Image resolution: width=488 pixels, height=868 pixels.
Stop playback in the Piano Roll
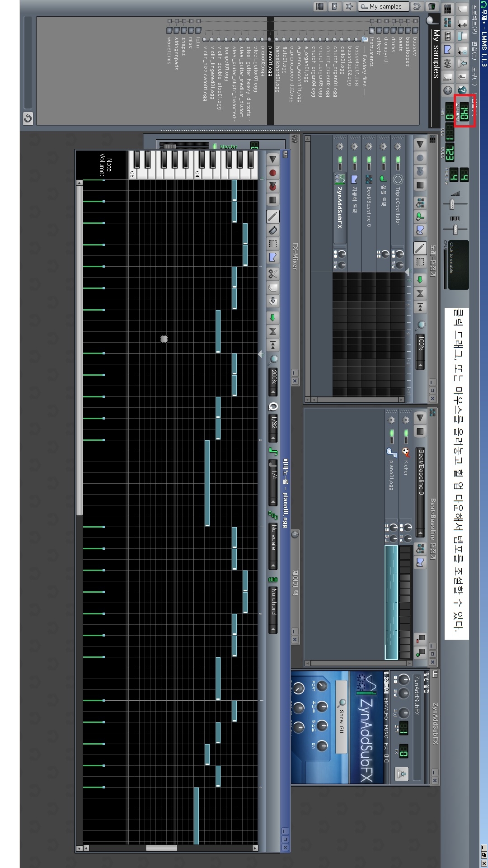pos(273,199)
